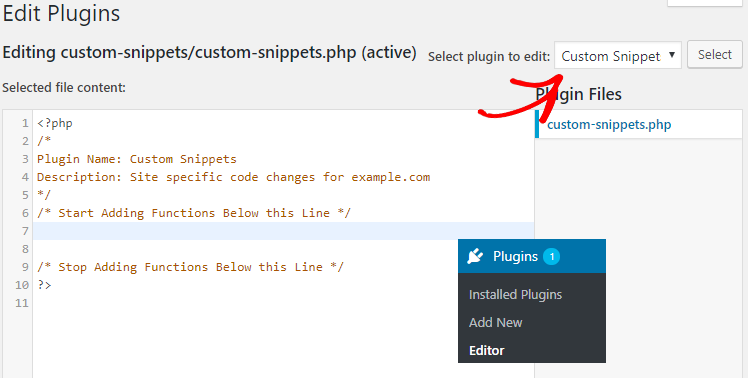Click the comment closing */ on line 5
This screenshot has height=378, width=748.
44,195
